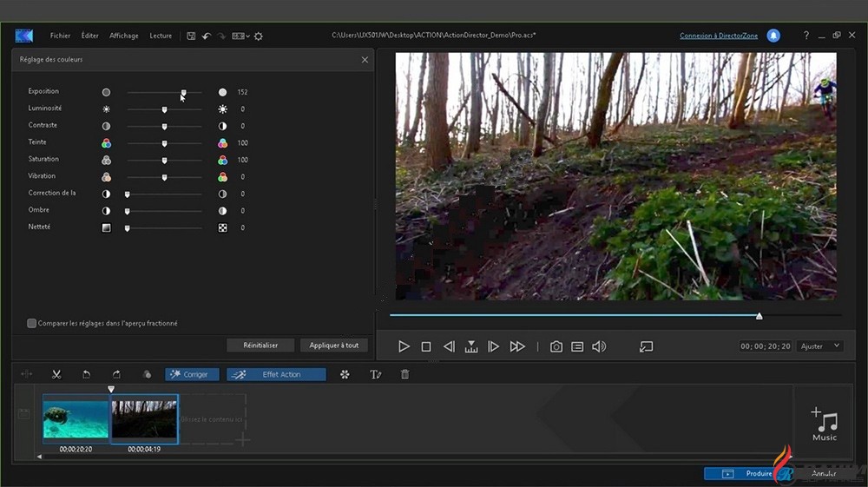The image size is (868, 487).
Task: Take a snapshot with the camera icon
Action: (x=556, y=346)
